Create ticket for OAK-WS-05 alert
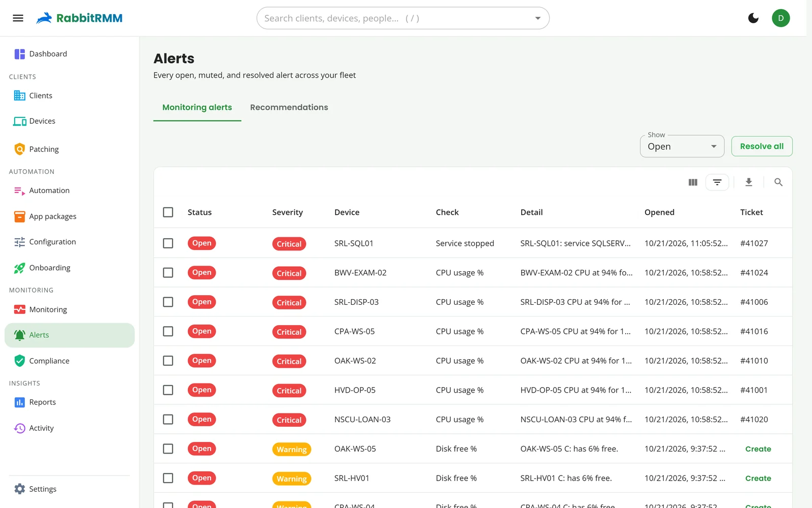Image resolution: width=812 pixels, height=508 pixels. (x=758, y=449)
